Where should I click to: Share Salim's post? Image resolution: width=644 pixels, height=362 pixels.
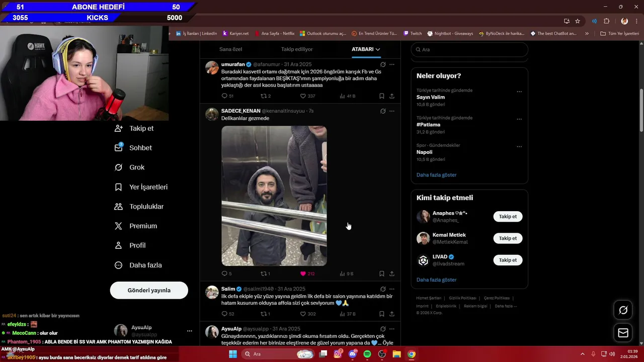(x=392, y=314)
